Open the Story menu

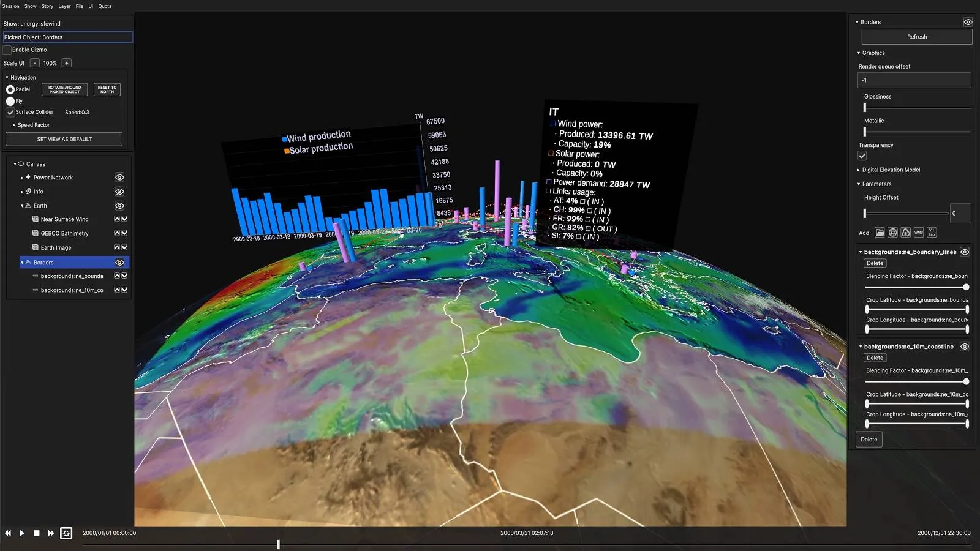(47, 6)
